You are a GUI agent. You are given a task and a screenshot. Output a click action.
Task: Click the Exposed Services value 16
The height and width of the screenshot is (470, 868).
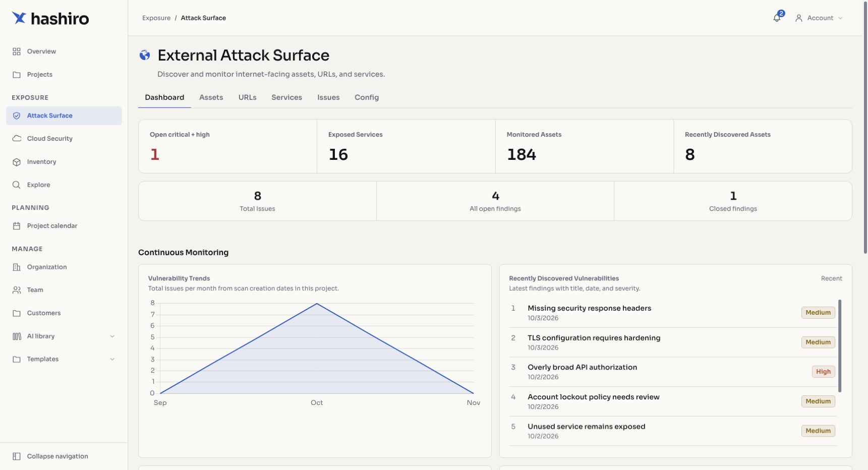338,154
